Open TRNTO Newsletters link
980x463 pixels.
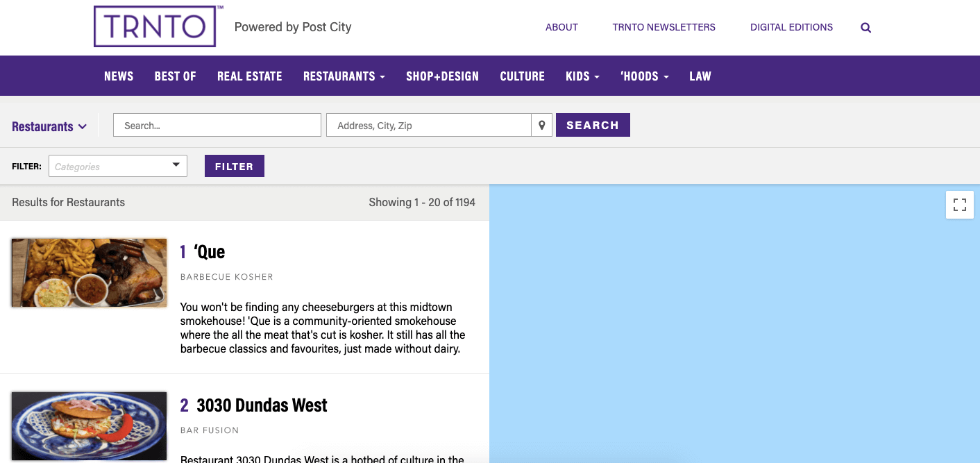pos(664,27)
